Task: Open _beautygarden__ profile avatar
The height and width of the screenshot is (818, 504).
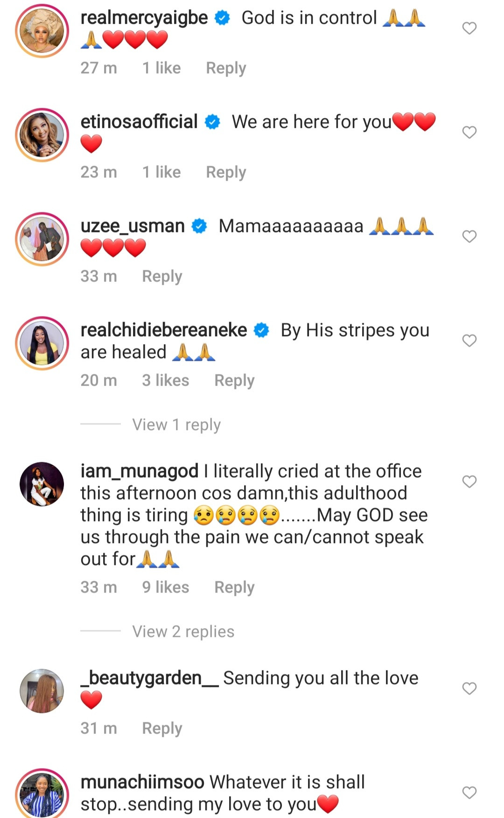Action: click(42, 691)
